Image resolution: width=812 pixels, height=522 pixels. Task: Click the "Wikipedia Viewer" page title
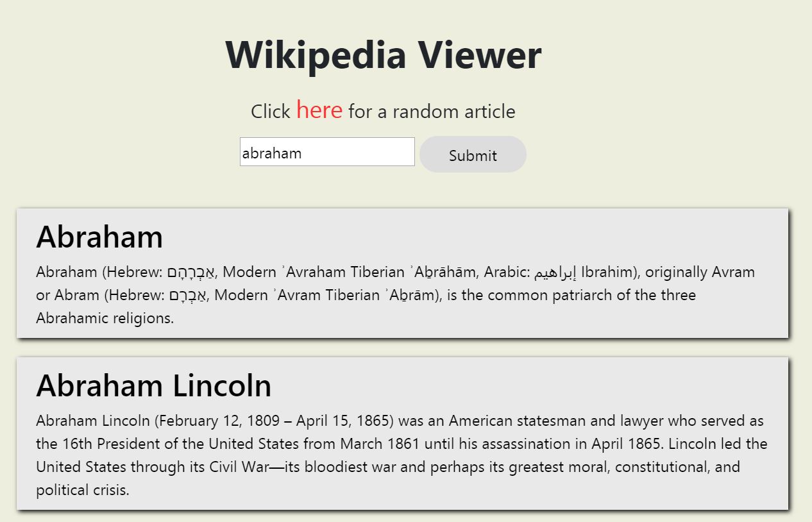click(x=384, y=55)
